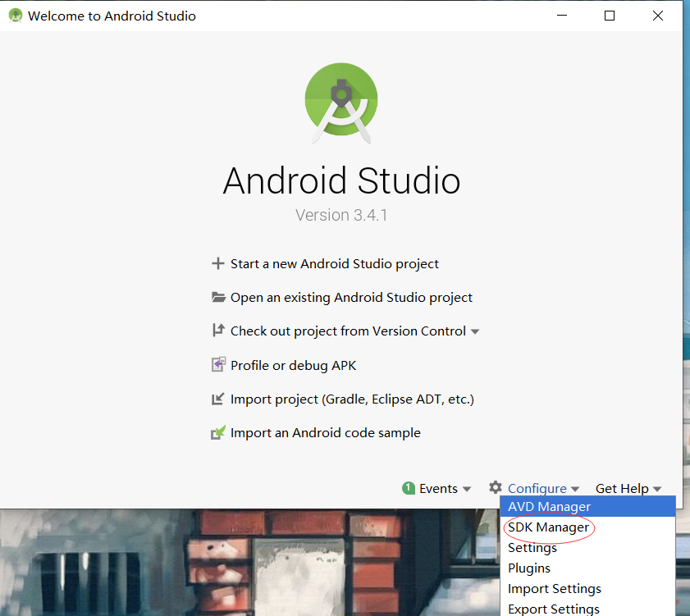Choose Profile or debug APK
This screenshot has height=616, width=690.
[x=293, y=365]
